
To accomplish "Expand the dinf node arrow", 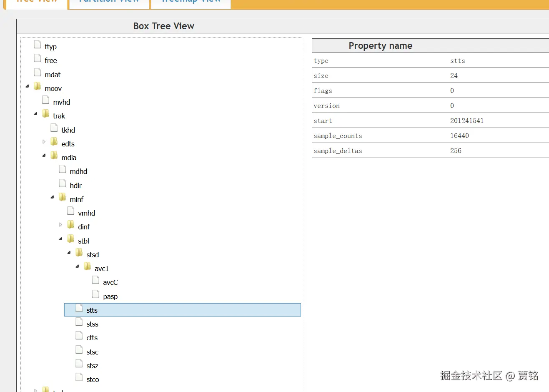I will [x=61, y=225].
